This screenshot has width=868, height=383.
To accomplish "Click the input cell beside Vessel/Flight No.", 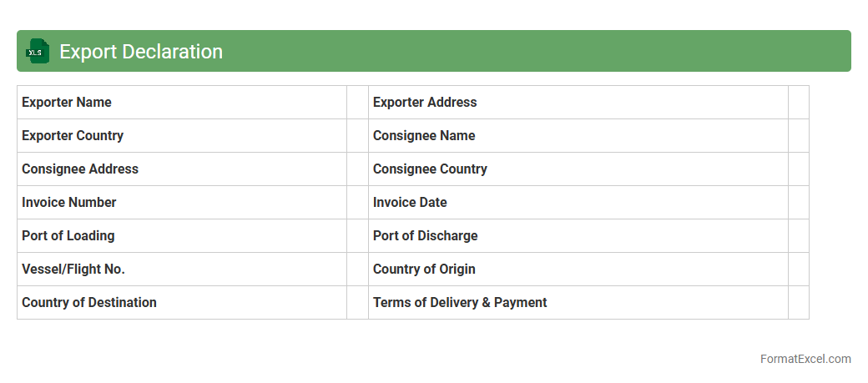I will tap(357, 270).
